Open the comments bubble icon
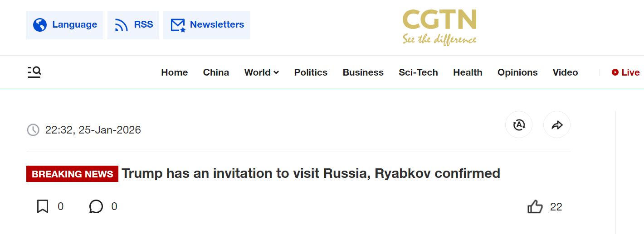The image size is (644, 234). (x=96, y=207)
